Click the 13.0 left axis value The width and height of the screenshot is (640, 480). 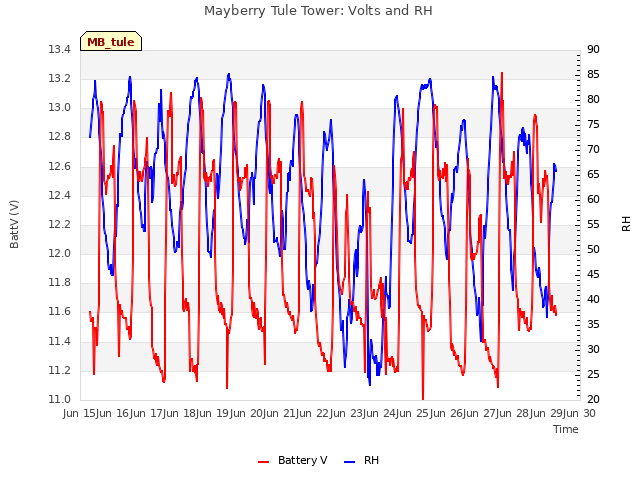60,108
